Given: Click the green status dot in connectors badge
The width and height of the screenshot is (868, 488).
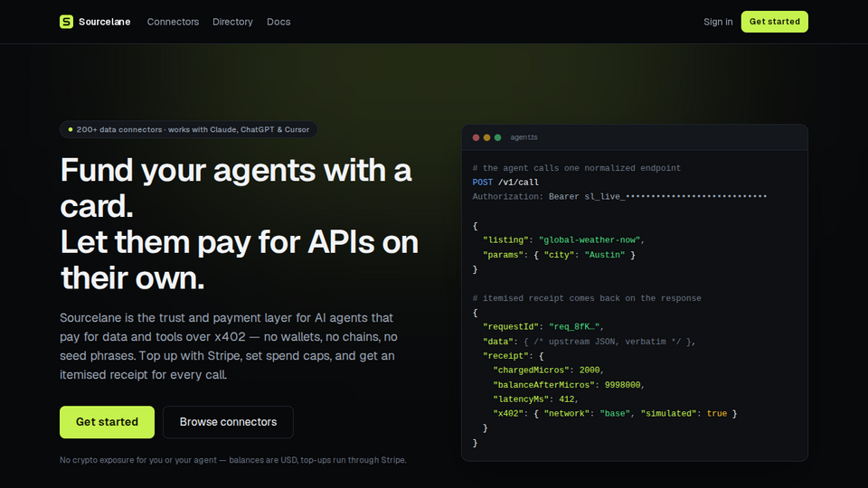Looking at the screenshot, I should click(71, 129).
